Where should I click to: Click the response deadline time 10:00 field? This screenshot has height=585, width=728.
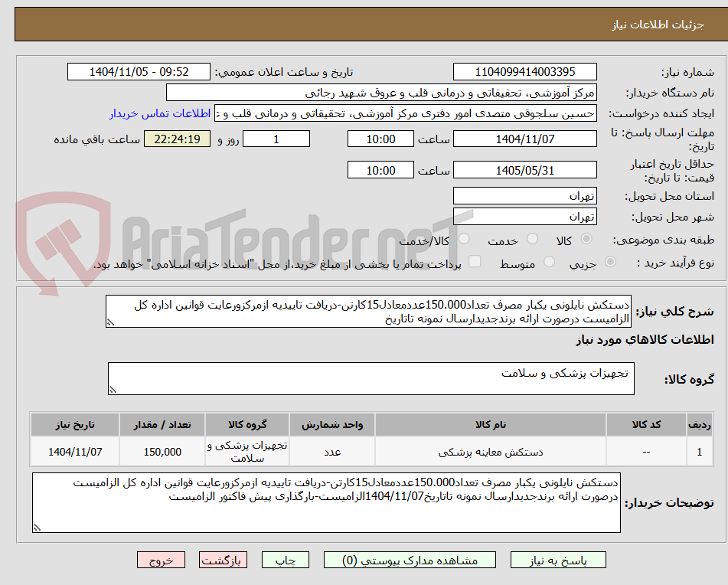[x=380, y=139]
